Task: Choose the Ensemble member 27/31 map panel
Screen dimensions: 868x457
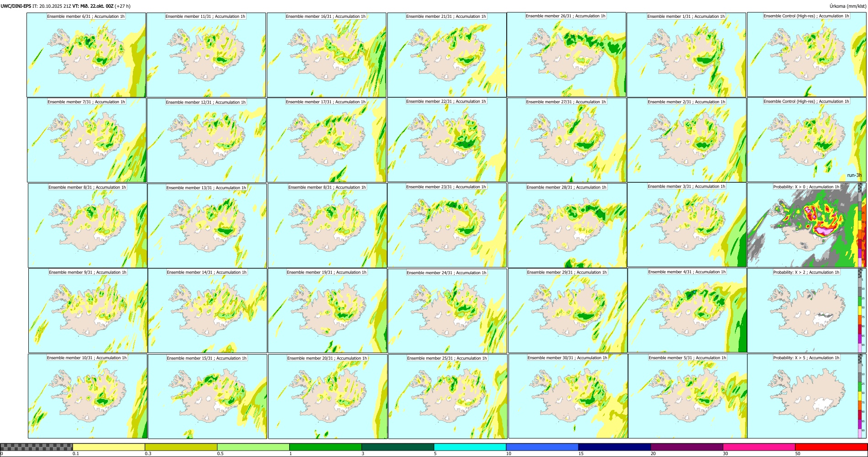Action: tap(566, 140)
